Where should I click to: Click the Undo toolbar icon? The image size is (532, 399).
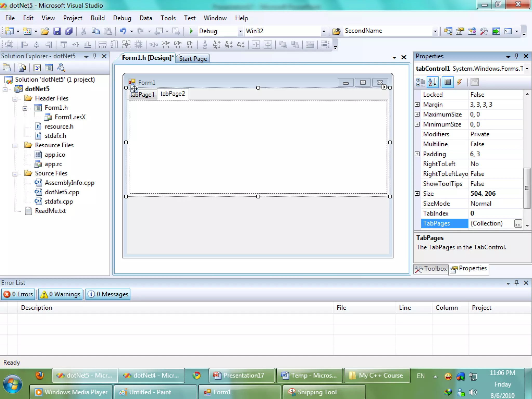coord(123,31)
